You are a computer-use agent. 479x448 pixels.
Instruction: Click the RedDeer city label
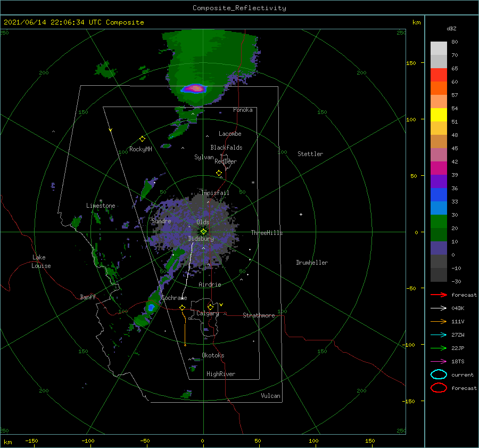(x=226, y=161)
